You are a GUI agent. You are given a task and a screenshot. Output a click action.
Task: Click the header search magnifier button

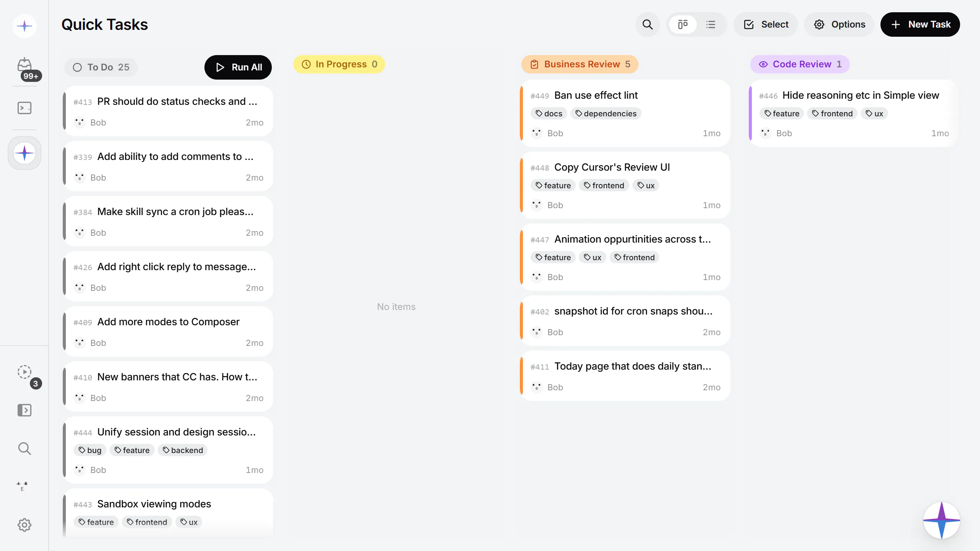[x=647, y=24]
